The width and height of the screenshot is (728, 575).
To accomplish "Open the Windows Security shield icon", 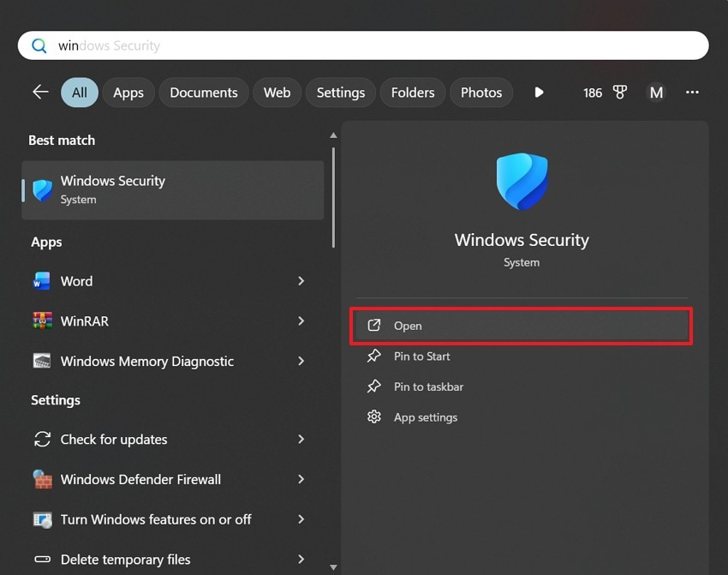I will point(41,189).
